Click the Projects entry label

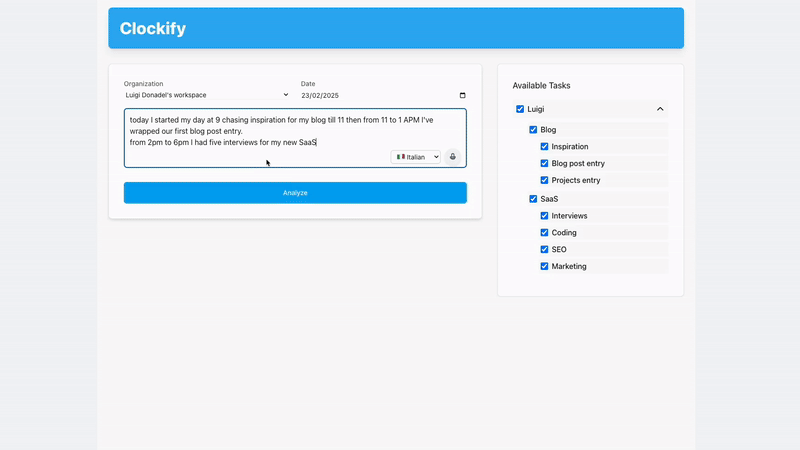coord(576,180)
